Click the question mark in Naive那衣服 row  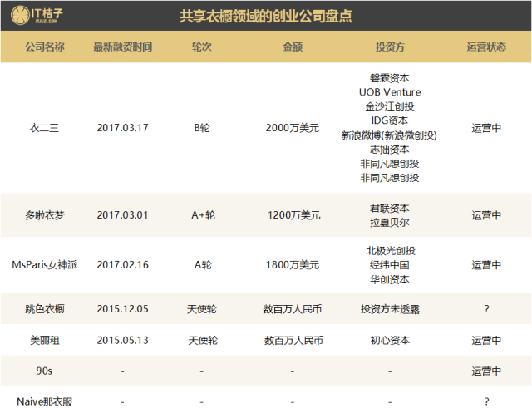(486, 401)
